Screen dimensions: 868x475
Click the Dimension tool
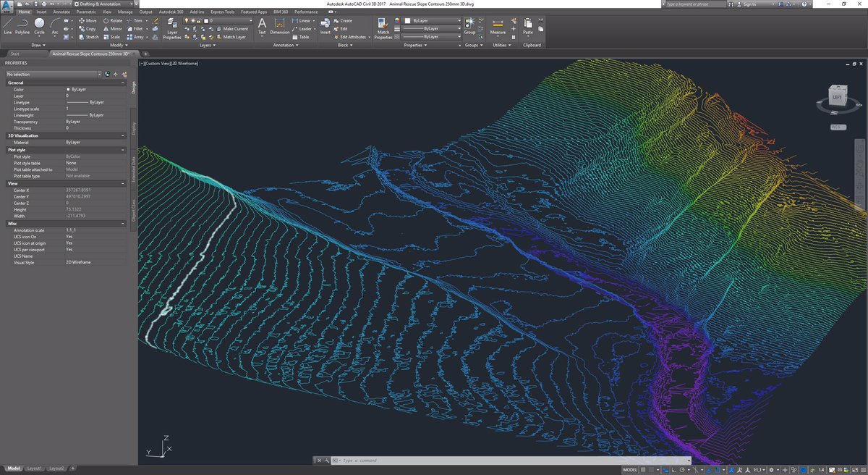[x=279, y=26]
